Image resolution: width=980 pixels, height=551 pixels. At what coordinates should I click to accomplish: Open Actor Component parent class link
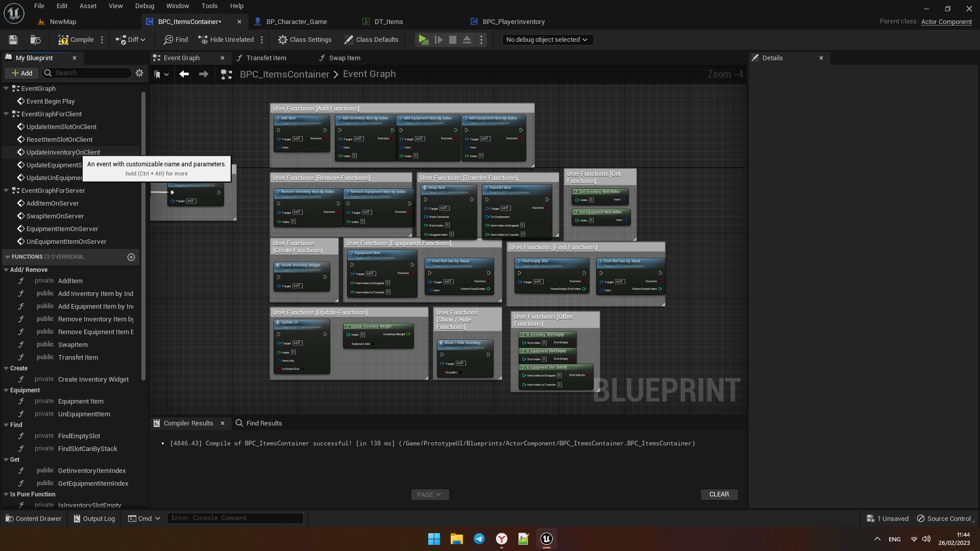pyautogui.click(x=946, y=22)
